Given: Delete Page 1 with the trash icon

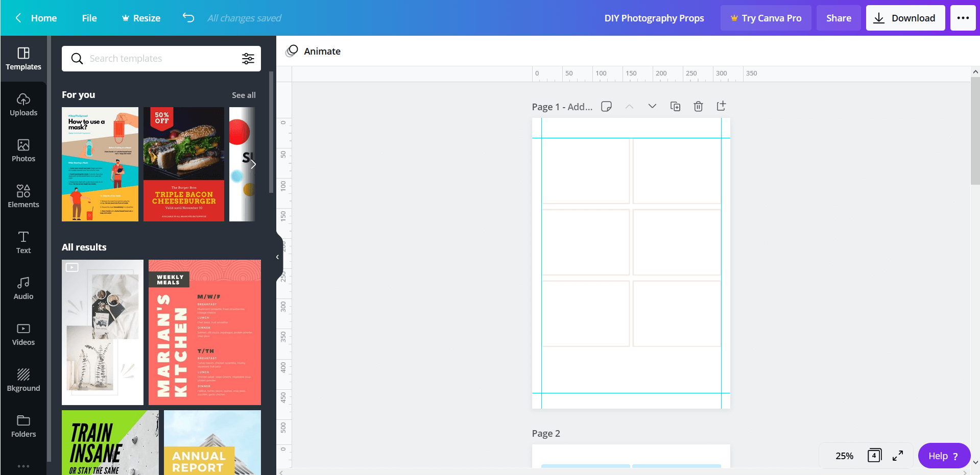Looking at the screenshot, I should tap(698, 106).
